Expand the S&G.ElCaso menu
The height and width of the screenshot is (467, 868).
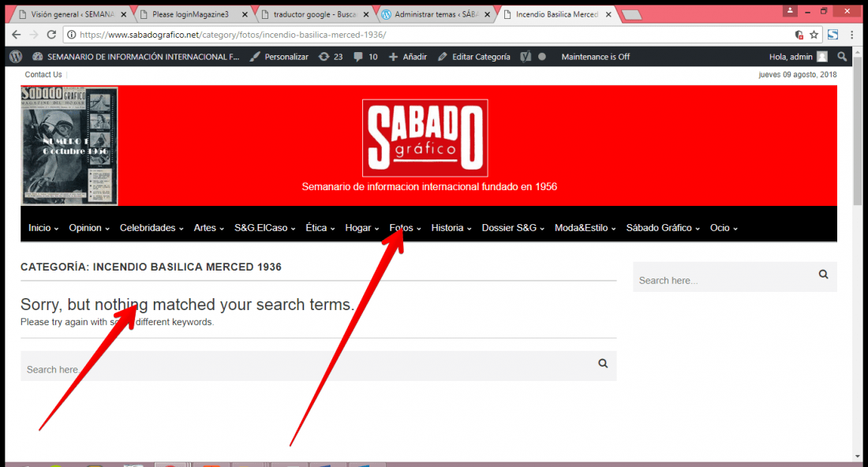264,227
